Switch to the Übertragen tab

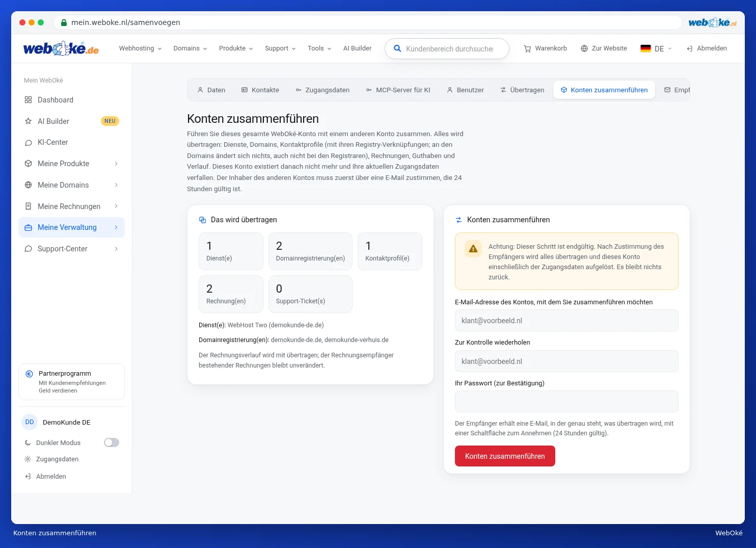click(x=522, y=90)
